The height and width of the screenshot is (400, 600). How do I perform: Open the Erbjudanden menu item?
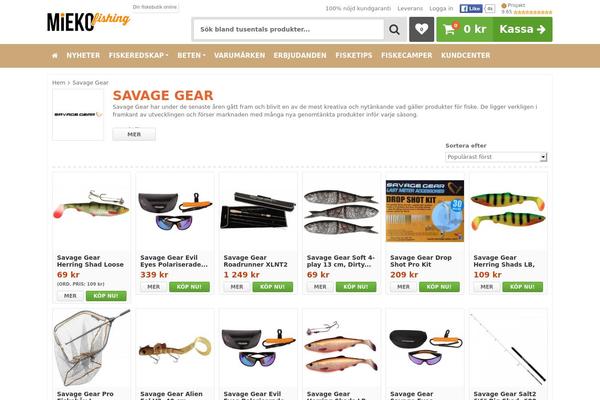click(300, 56)
